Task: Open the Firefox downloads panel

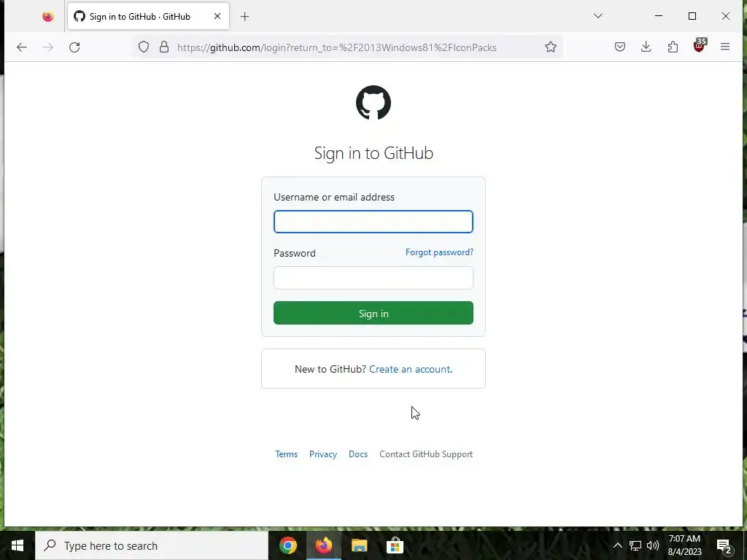Action: pos(646,47)
